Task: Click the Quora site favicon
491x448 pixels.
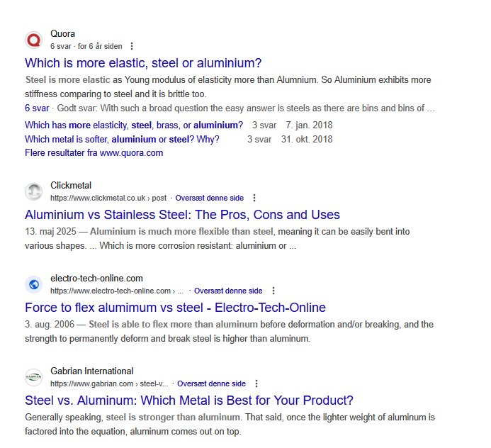Action: [33, 40]
